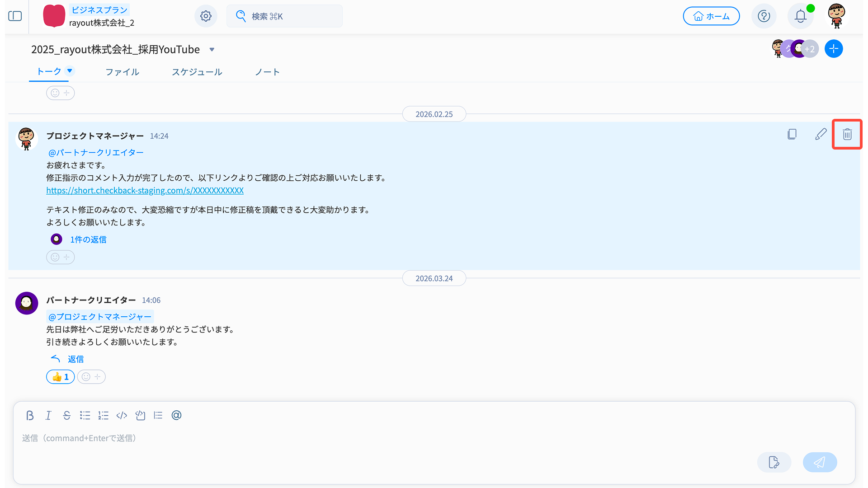Click the ホーム button
Image resolution: width=868 pixels, height=488 pixels.
(x=711, y=16)
